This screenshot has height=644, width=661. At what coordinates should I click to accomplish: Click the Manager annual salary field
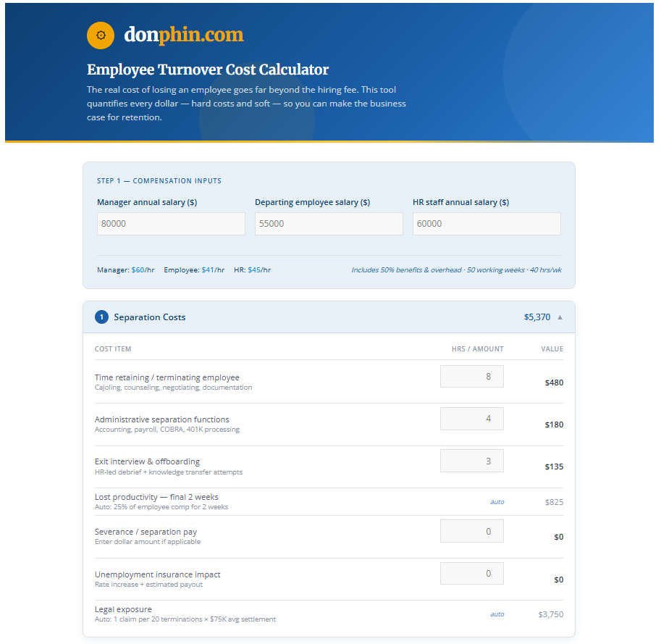click(x=171, y=224)
